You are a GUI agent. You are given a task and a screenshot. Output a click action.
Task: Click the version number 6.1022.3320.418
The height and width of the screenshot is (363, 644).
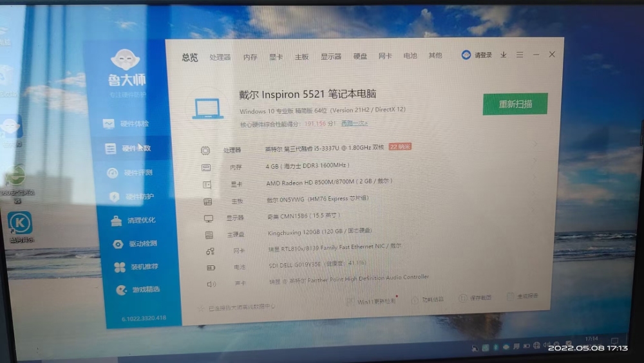[144, 318]
